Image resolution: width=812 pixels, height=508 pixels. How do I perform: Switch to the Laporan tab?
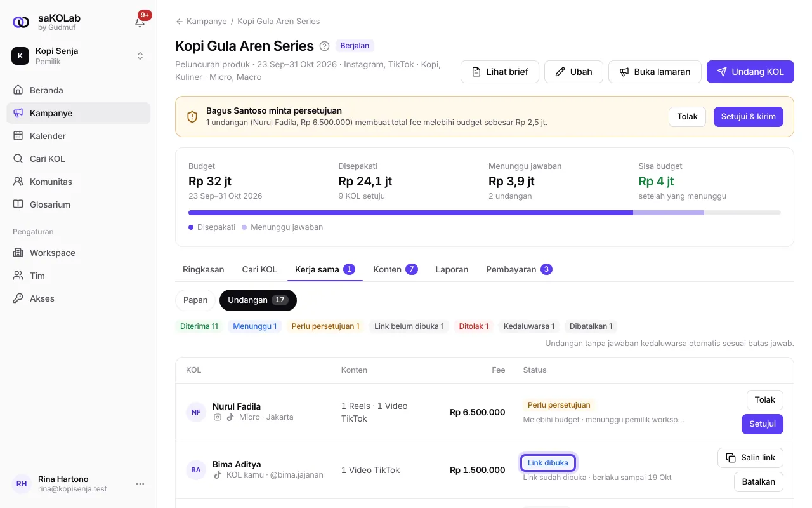pos(452,269)
